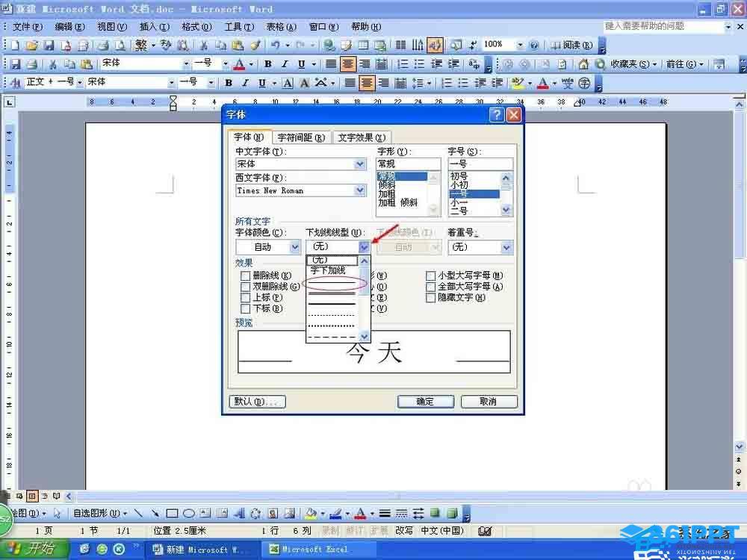747x560 pixels.
Task: Click the dialog Help question mark button
Action: (497, 115)
